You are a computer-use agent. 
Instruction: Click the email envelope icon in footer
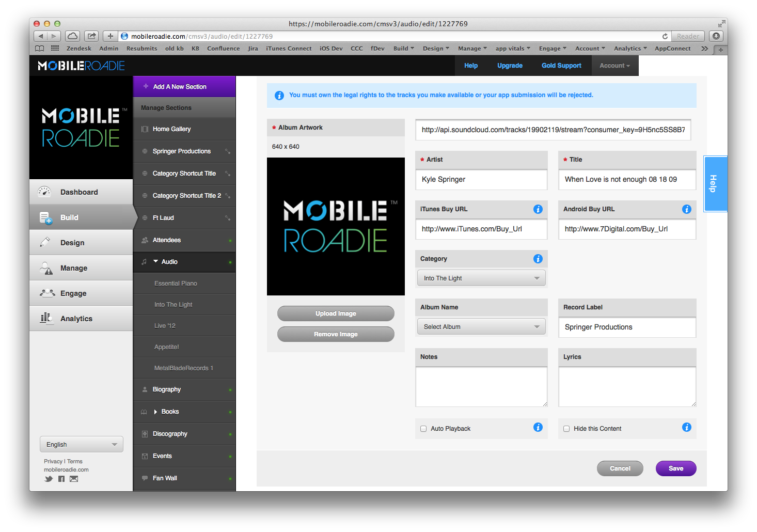(74, 479)
